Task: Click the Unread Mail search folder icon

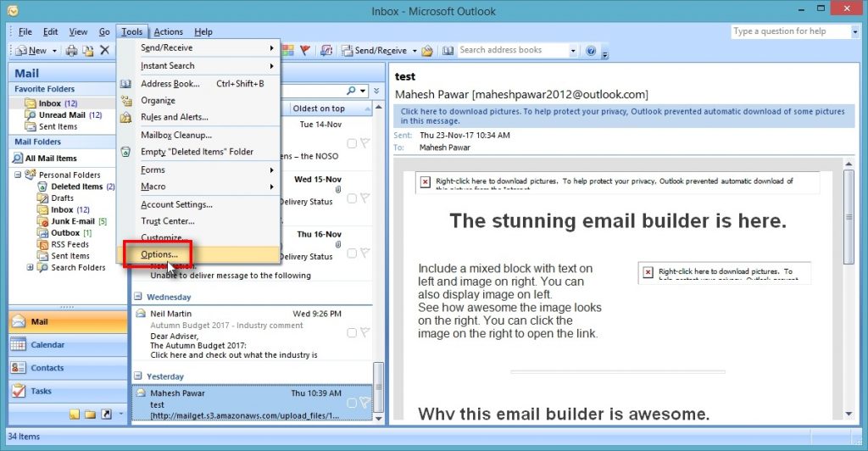Action: tap(31, 115)
